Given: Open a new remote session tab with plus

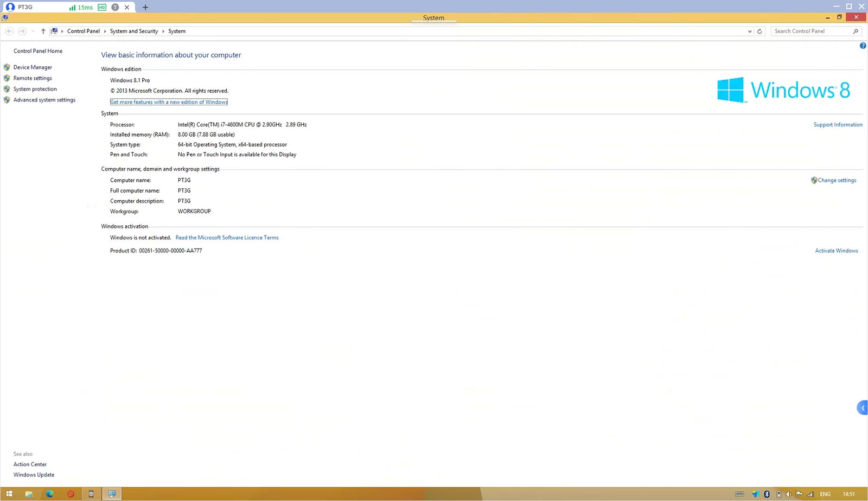Looking at the screenshot, I should coord(145,8).
